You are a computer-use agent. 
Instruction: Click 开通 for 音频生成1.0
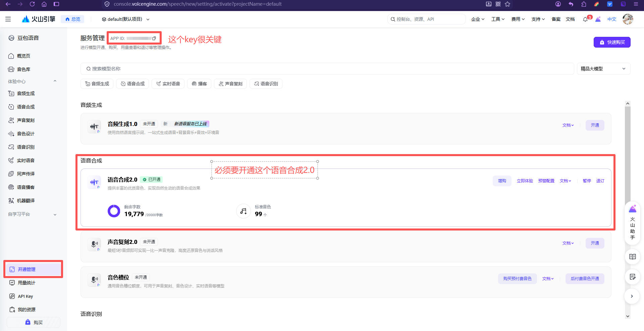[595, 125]
